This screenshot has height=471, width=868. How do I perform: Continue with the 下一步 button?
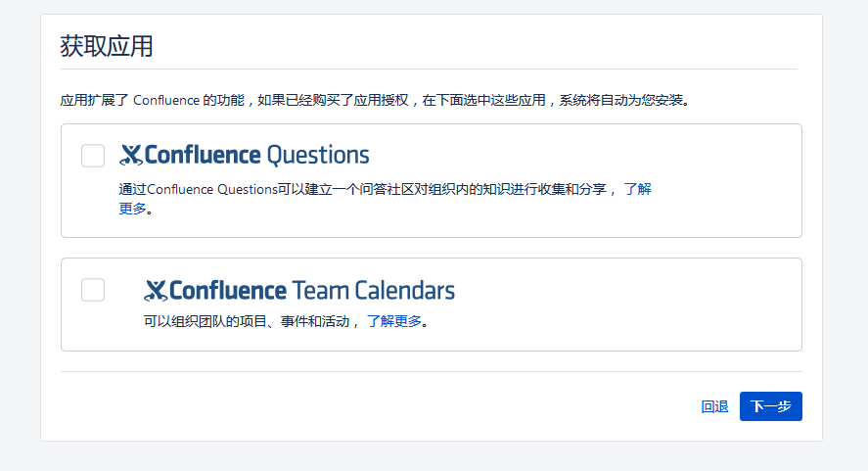[x=770, y=406]
